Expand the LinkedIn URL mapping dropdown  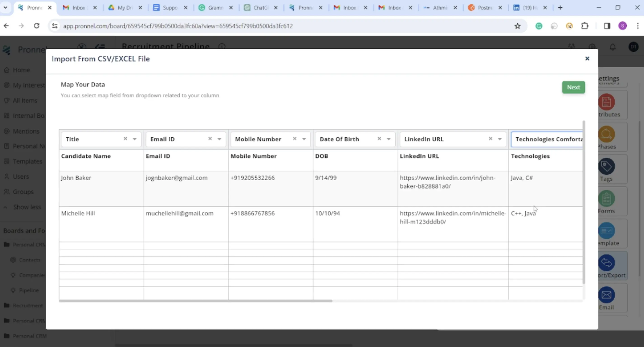500,139
